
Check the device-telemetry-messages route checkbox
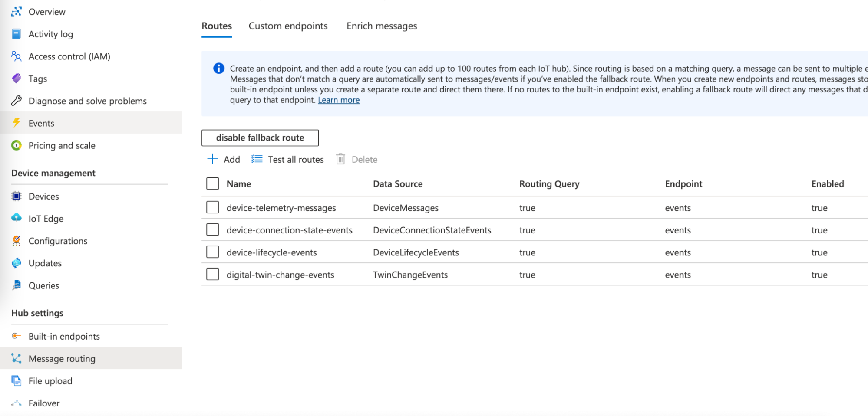pyautogui.click(x=212, y=207)
